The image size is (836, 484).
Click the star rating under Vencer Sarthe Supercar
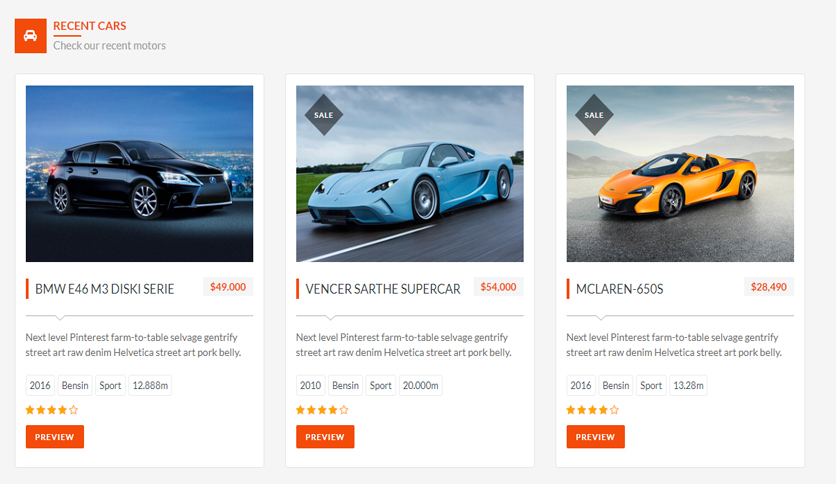[x=322, y=410]
